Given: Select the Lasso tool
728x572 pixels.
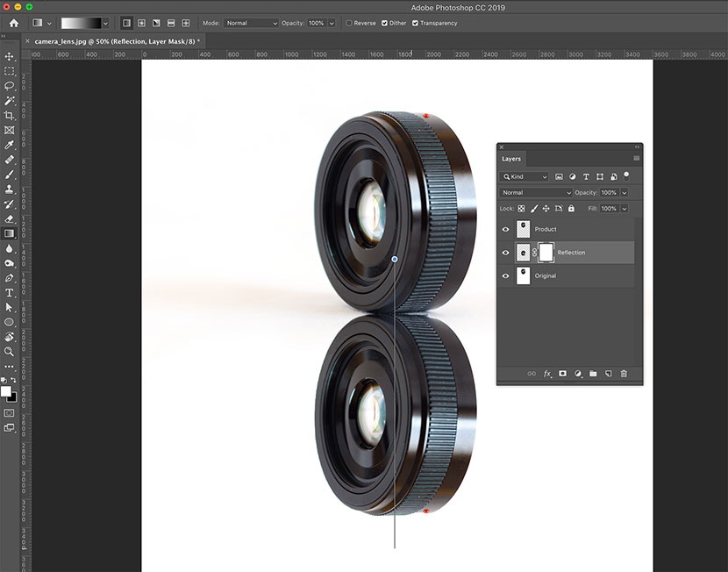Looking at the screenshot, I should point(9,86).
